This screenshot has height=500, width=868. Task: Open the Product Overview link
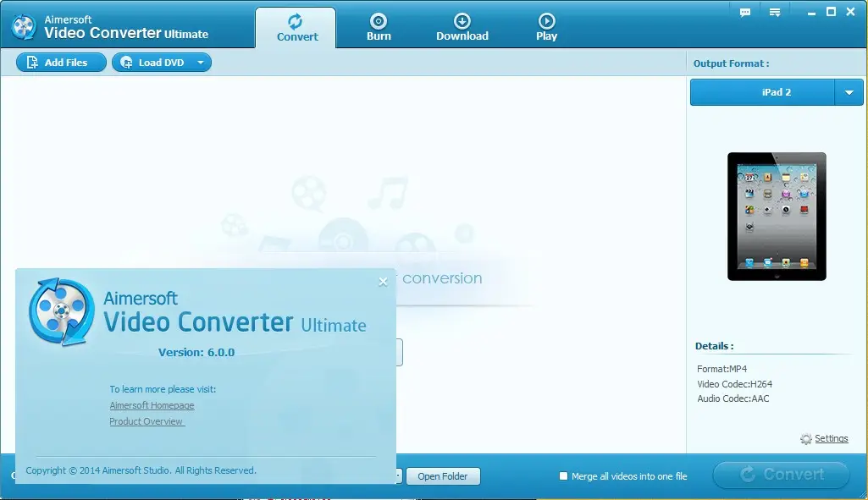click(x=147, y=421)
